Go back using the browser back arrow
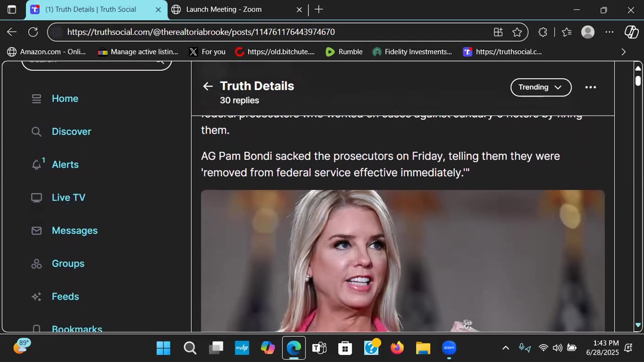 pyautogui.click(x=12, y=32)
